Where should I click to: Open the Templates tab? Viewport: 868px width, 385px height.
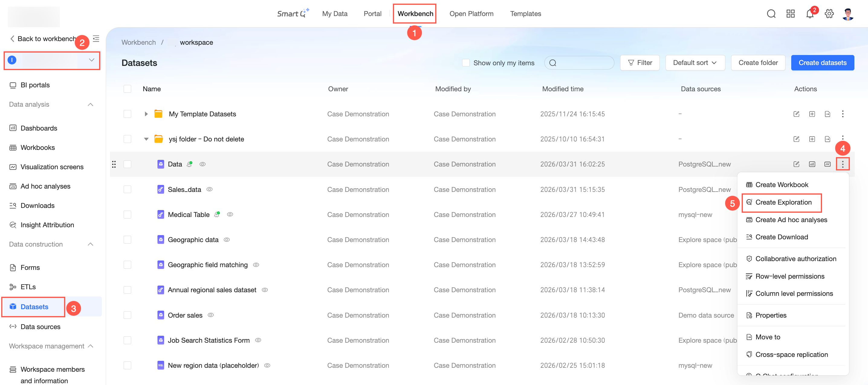(x=525, y=14)
